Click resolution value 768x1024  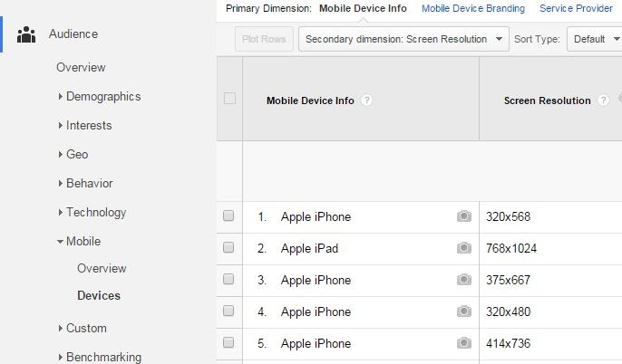(x=511, y=248)
